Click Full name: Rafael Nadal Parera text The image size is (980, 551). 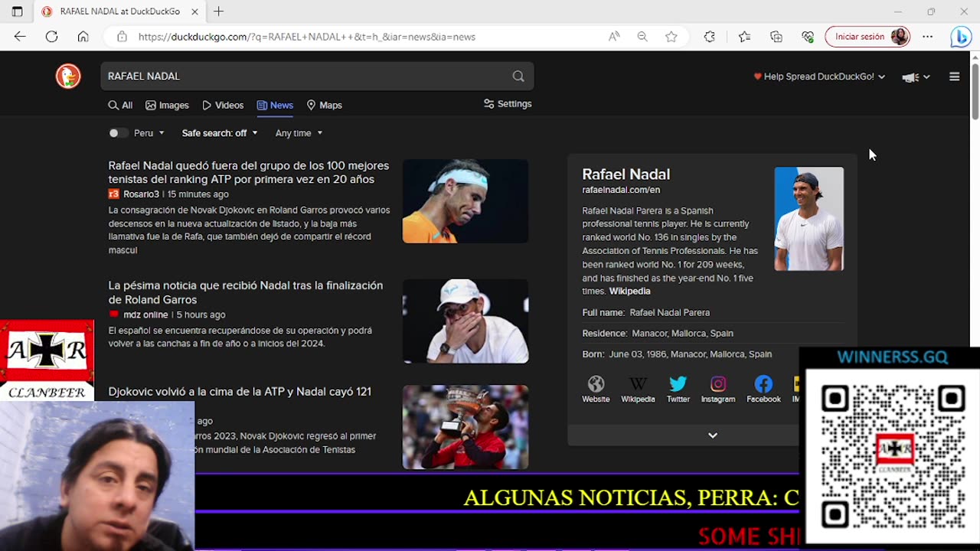646,312
